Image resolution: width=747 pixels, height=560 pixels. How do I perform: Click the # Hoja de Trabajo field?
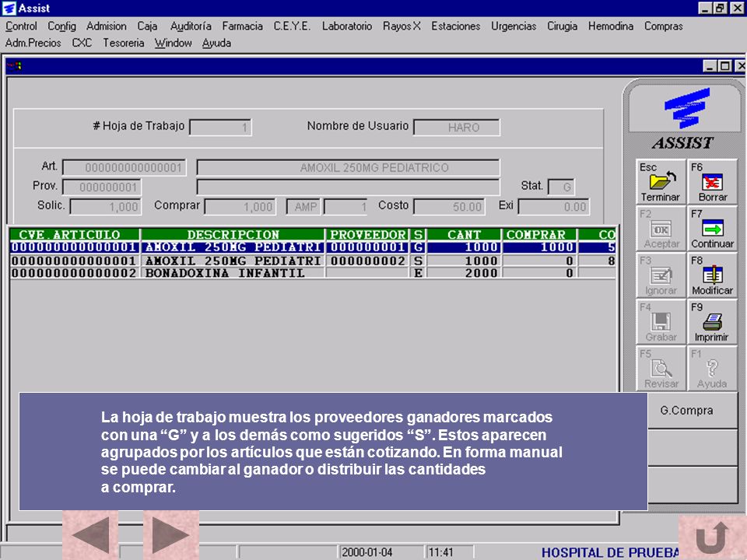click(x=220, y=127)
